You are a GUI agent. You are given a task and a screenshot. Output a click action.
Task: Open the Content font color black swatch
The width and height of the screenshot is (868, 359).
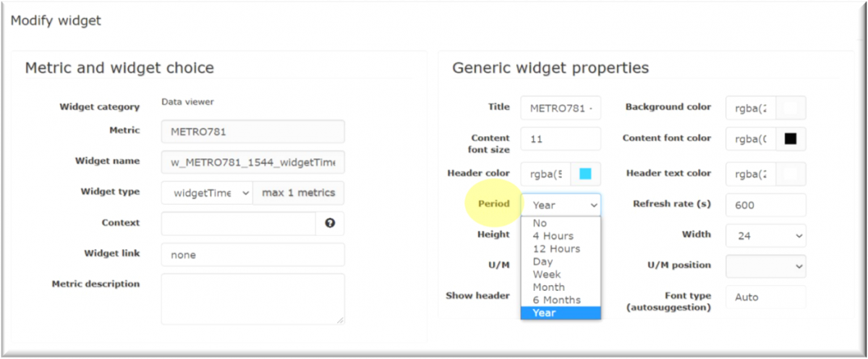[791, 138]
